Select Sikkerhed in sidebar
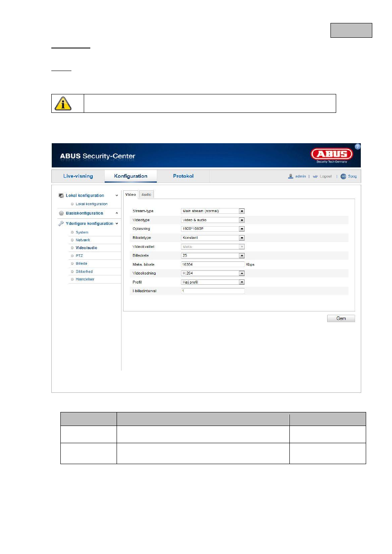The width and height of the screenshot is (392, 554). coord(84,272)
